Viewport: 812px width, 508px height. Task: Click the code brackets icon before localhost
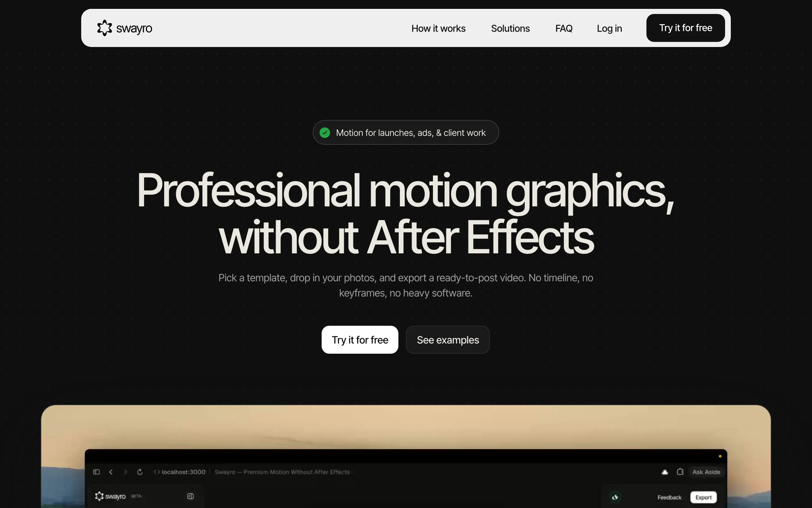click(x=157, y=472)
